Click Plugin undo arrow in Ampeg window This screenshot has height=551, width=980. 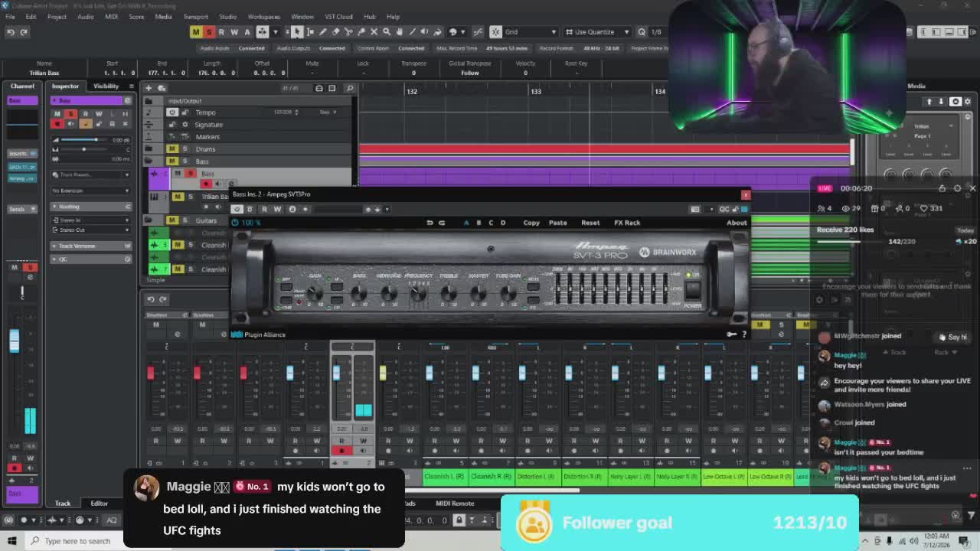pyautogui.click(x=430, y=223)
